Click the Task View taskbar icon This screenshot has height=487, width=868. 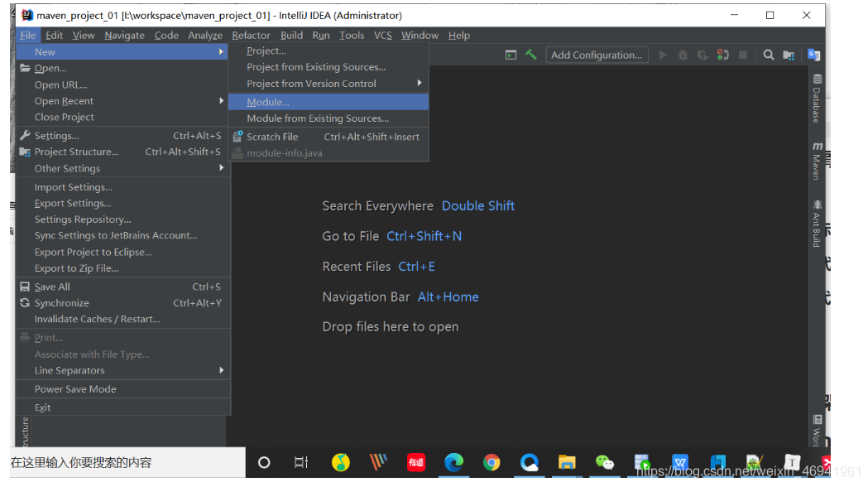point(301,462)
